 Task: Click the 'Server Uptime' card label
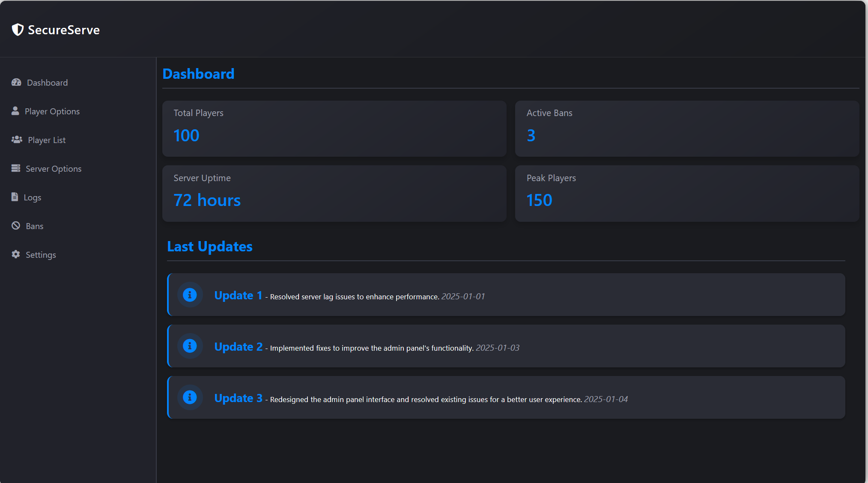coord(202,178)
